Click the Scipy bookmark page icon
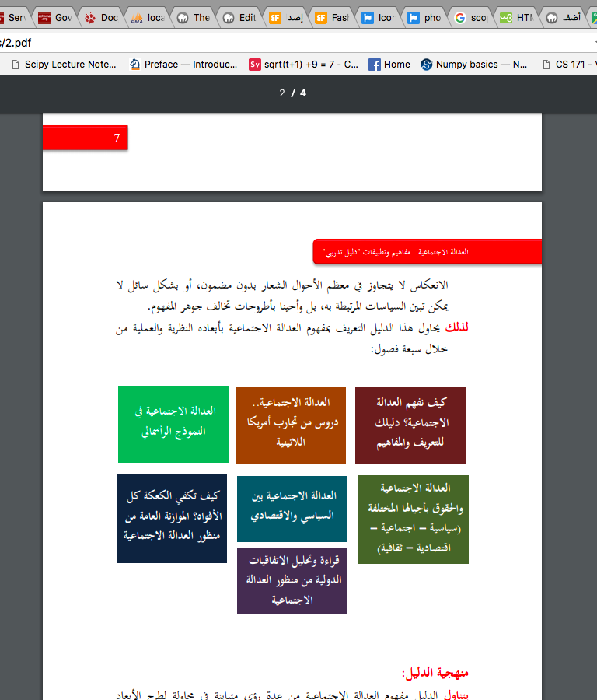 point(16,65)
